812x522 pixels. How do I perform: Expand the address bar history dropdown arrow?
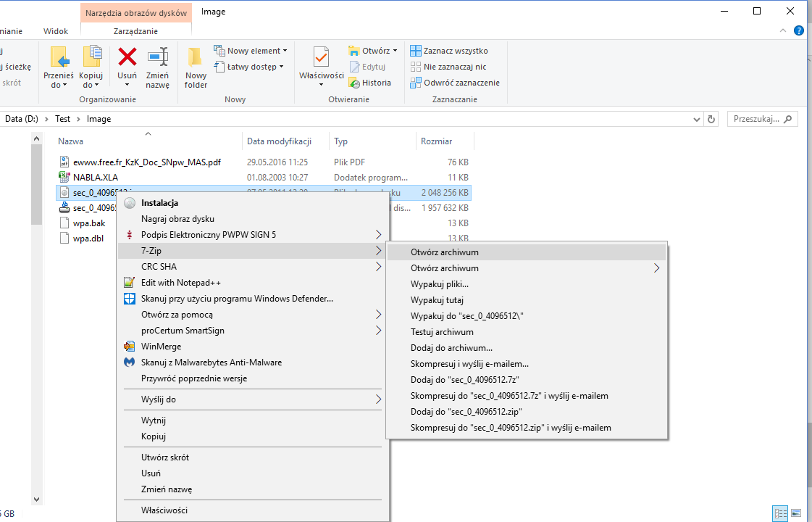[696, 119]
